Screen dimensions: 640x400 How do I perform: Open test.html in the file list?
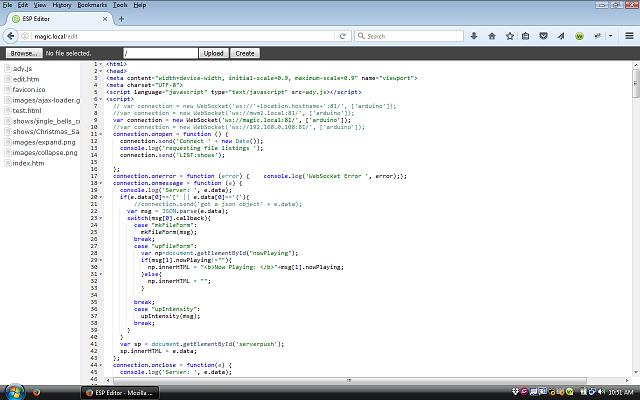[27, 111]
